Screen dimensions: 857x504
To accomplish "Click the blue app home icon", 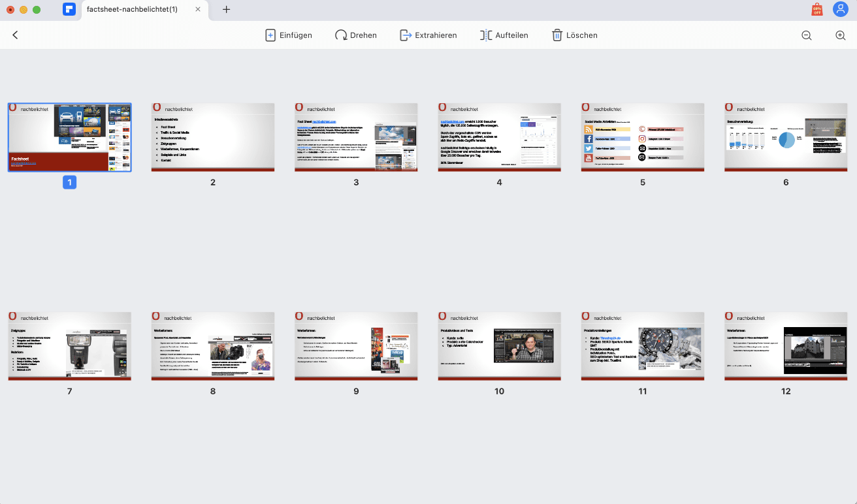I will (x=69, y=9).
